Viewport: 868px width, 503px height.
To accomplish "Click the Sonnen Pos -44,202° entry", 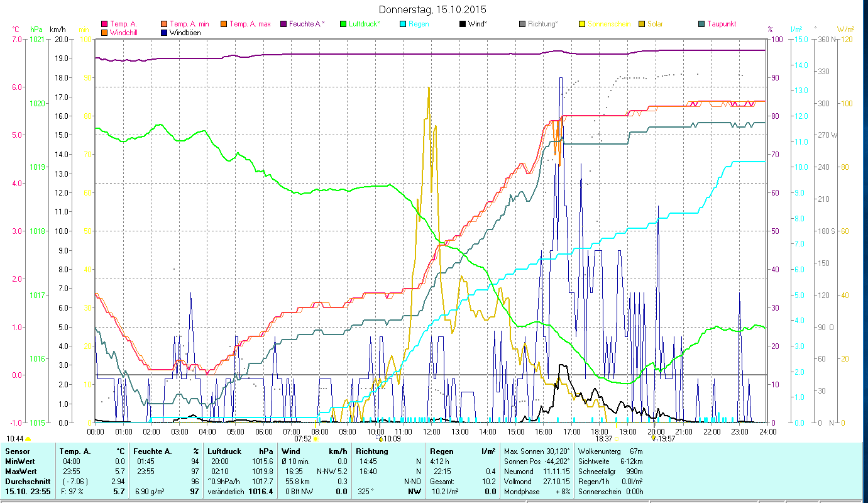I will [x=537, y=462].
